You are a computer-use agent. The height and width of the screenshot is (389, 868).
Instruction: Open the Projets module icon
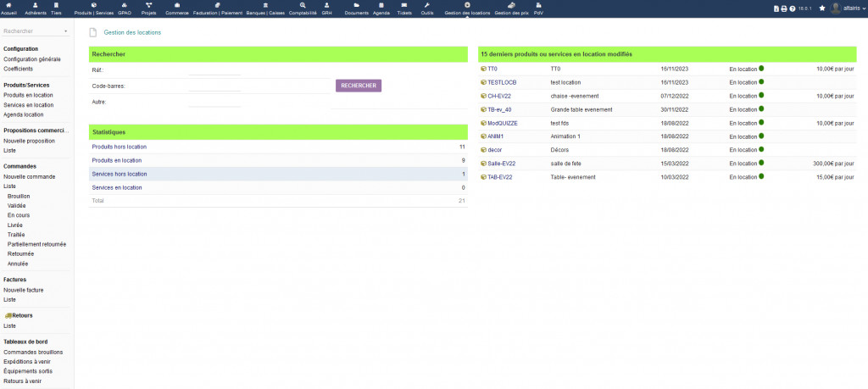(x=148, y=6)
